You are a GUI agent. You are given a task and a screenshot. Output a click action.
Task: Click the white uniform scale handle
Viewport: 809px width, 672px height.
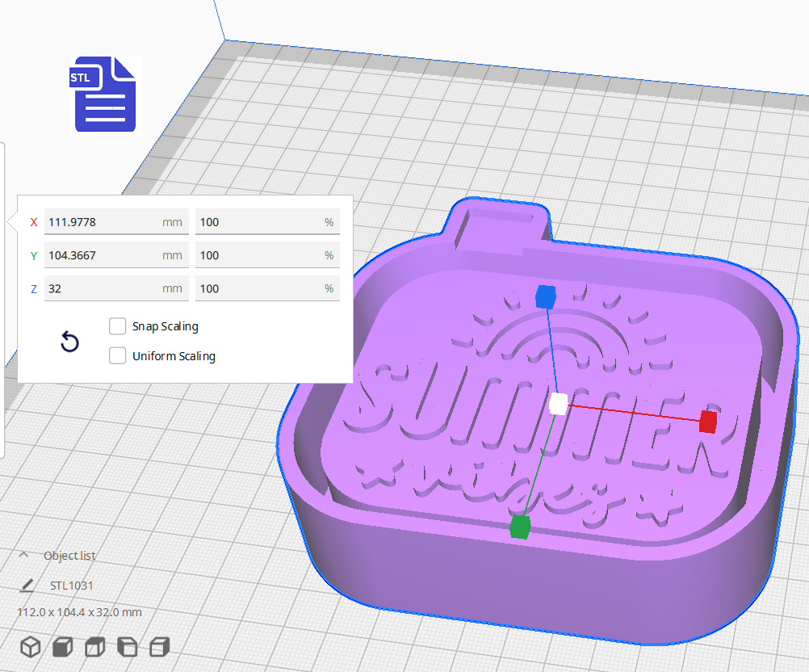point(556,404)
